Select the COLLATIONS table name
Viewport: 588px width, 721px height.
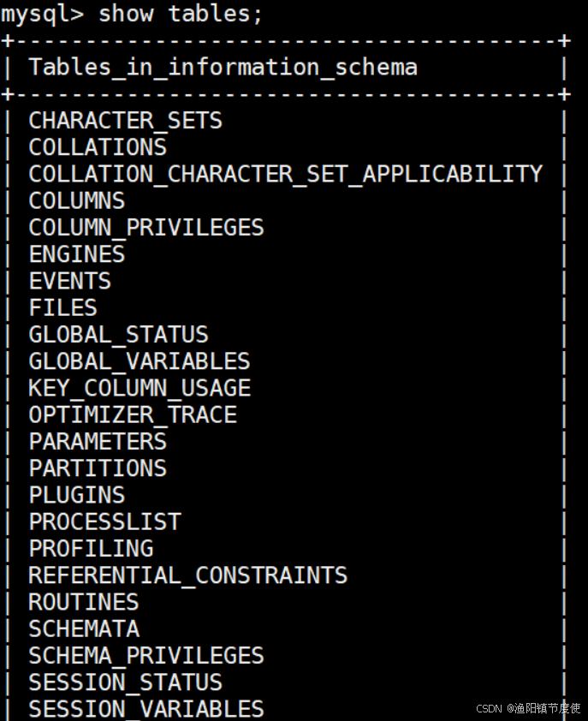click(x=98, y=147)
